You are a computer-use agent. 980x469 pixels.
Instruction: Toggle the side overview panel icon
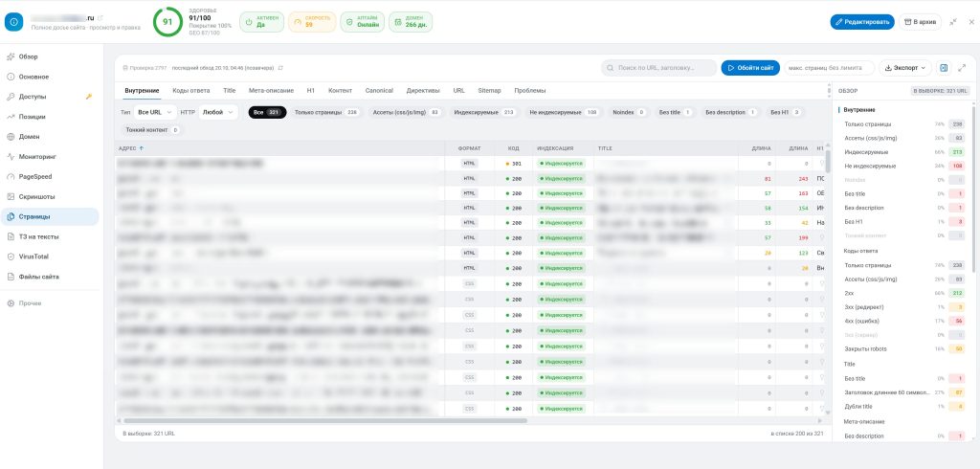tap(944, 68)
